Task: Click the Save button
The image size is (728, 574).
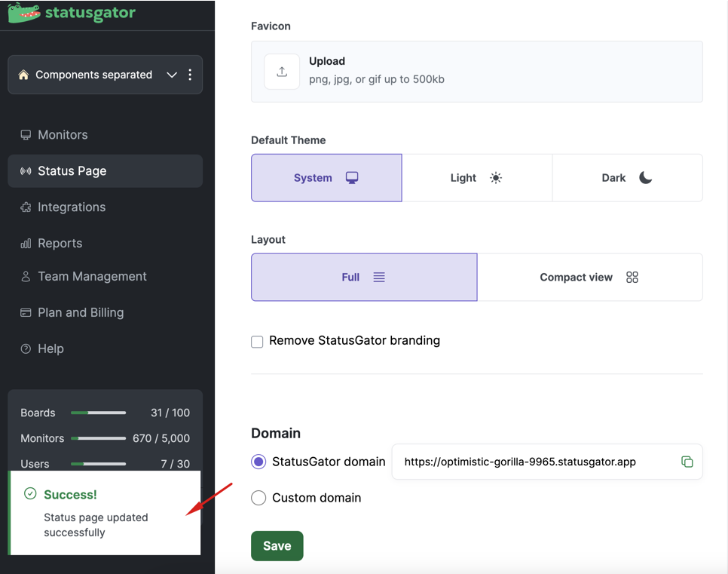Action: click(x=277, y=545)
